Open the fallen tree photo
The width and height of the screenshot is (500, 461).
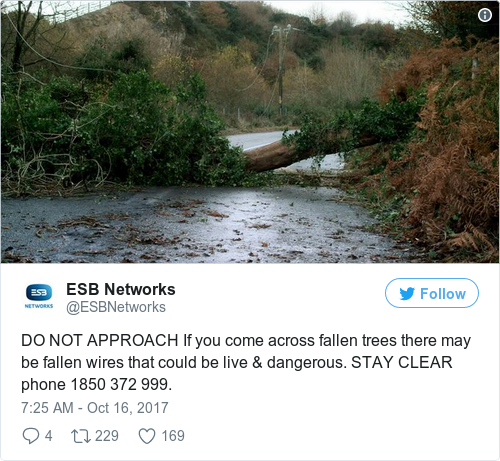click(x=250, y=132)
